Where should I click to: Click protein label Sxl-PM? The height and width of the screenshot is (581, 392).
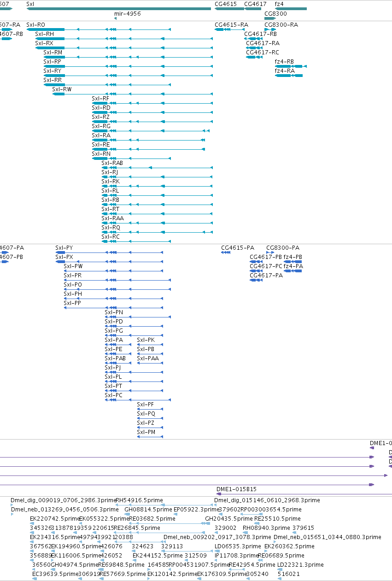[146, 432]
